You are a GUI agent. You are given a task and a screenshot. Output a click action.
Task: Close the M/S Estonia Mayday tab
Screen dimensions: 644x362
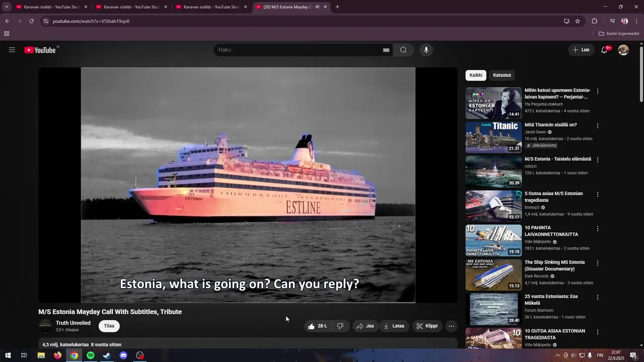(x=326, y=7)
